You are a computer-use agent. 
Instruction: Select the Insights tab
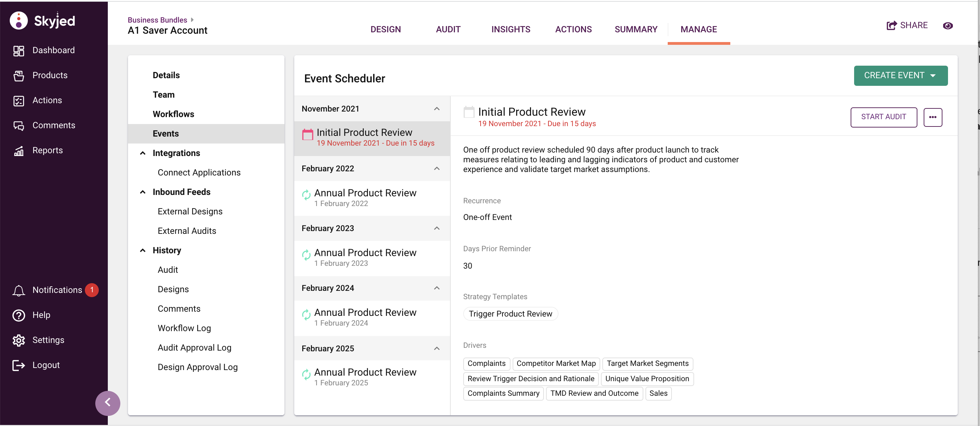[x=511, y=29]
